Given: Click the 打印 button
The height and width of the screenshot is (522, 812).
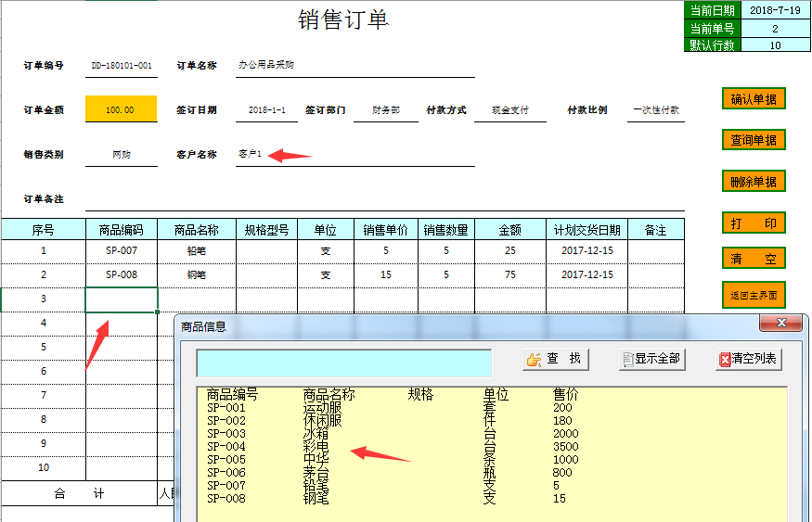Looking at the screenshot, I should click(x=754, y=223).
